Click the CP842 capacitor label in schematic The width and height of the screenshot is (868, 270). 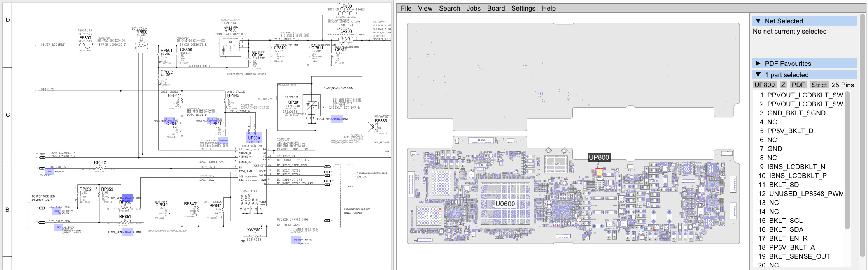tap(161, 205)
